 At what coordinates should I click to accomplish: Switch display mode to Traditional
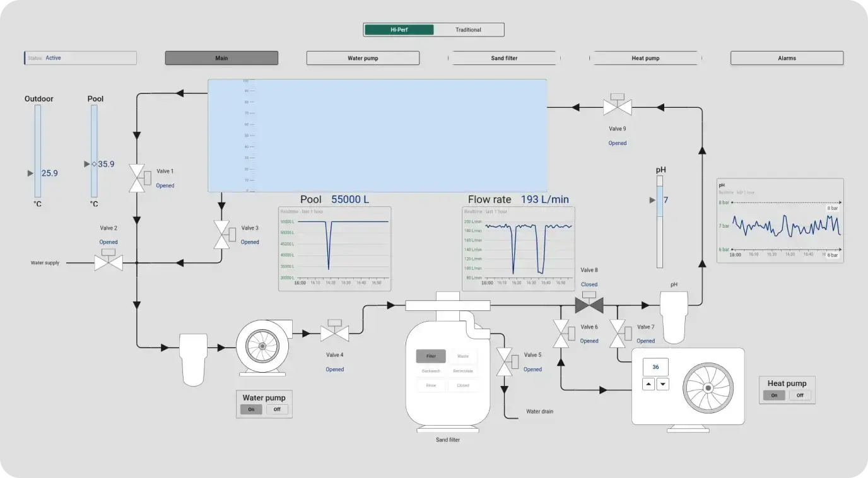click(468, 30)
